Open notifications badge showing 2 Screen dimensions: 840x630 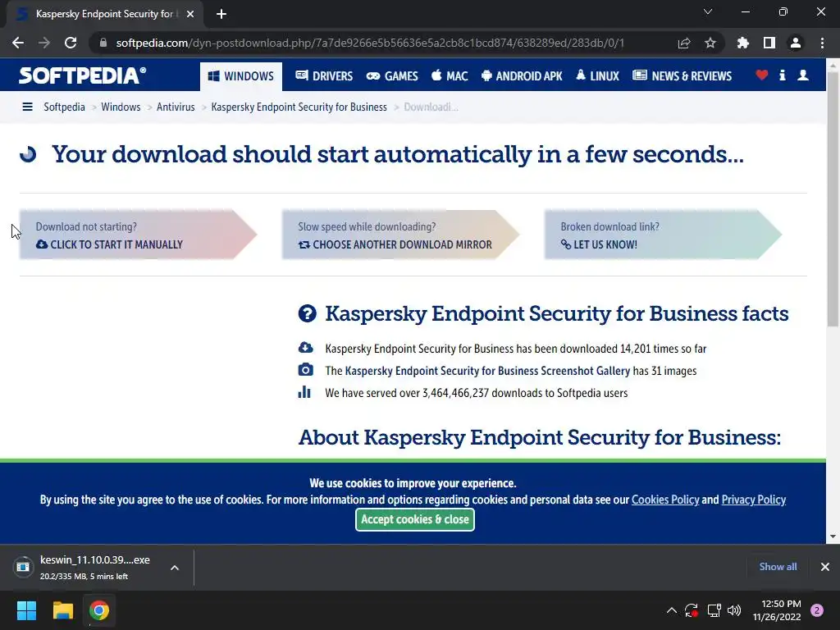click(817, 610)
